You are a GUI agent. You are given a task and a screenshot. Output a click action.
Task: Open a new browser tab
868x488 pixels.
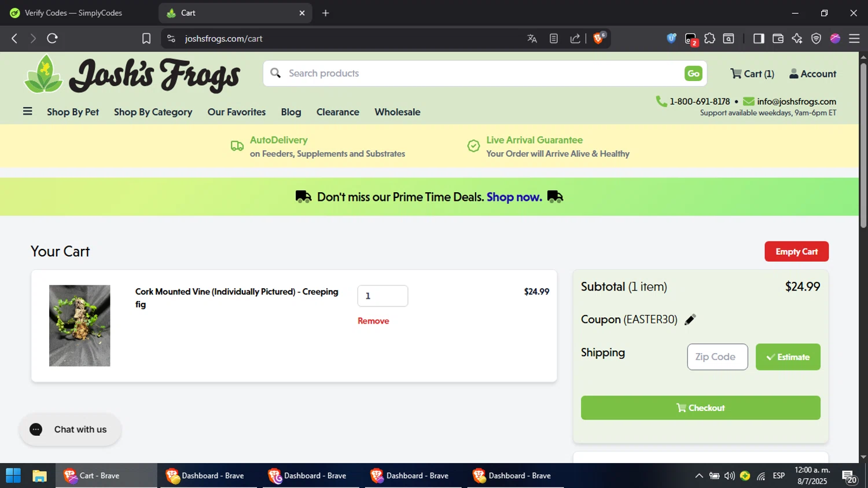[x=326, y=13]
